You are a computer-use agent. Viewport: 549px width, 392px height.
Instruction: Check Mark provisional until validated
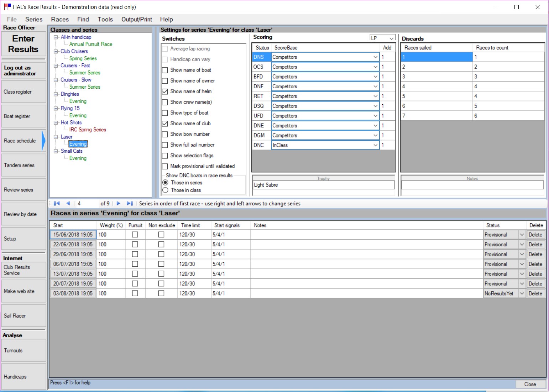[165, 166]
